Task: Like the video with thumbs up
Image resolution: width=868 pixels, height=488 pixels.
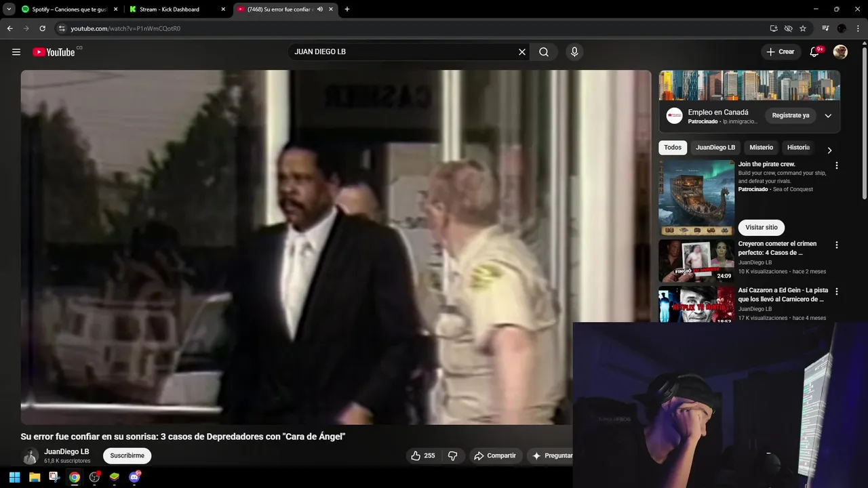Action: point(423,456)
